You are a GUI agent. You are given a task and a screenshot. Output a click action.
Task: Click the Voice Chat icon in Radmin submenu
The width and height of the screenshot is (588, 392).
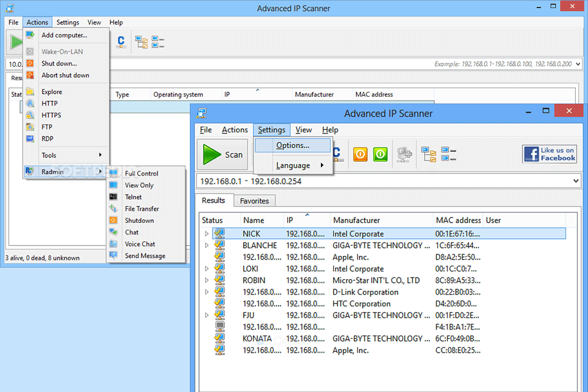coord(113,244)
